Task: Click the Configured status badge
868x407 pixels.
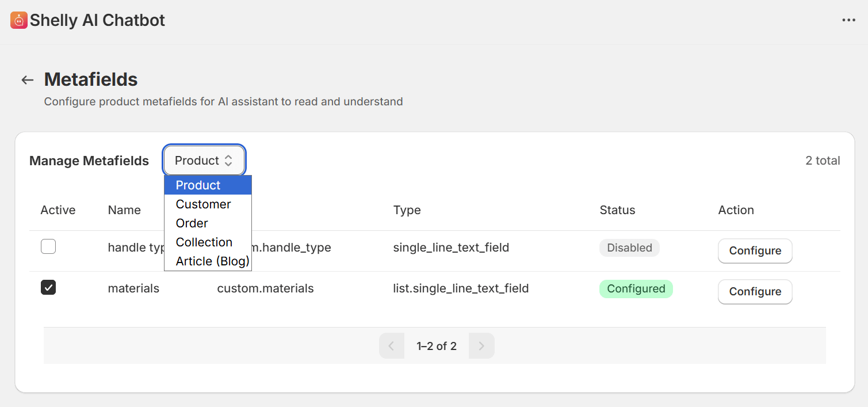Action: click(x=636, y=289)
